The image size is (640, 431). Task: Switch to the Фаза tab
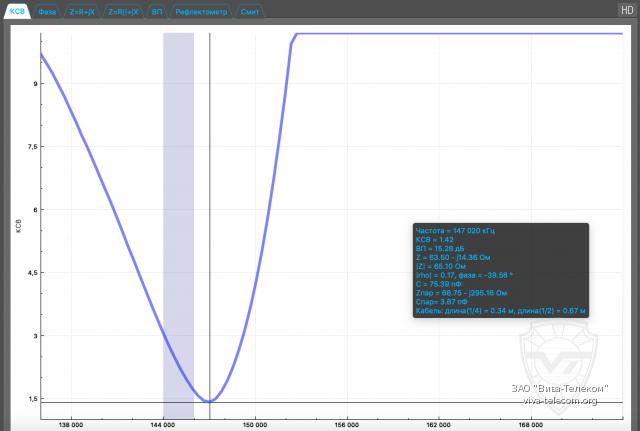(x=47, y=12)
